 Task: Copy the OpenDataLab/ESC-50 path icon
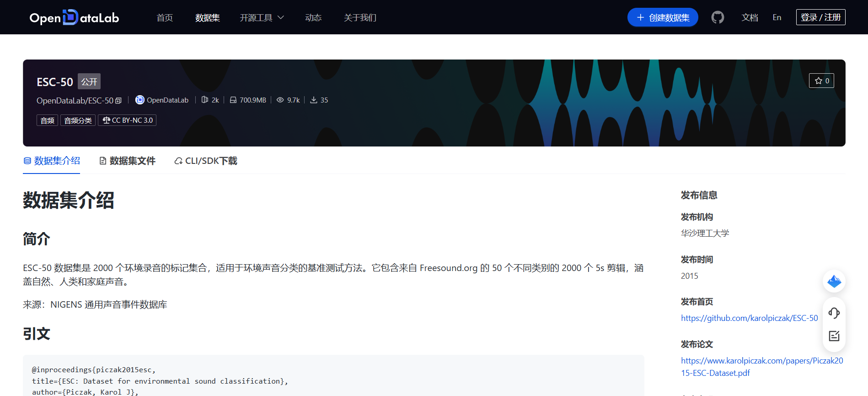pos(118,101)
